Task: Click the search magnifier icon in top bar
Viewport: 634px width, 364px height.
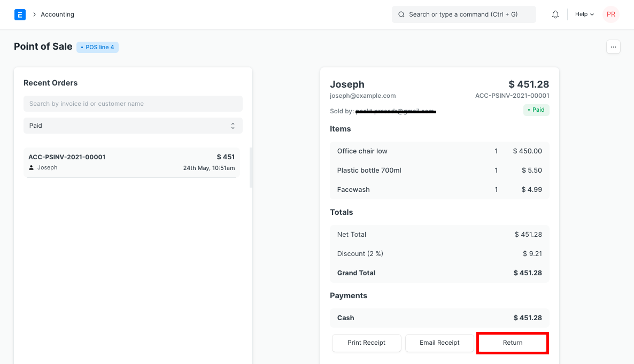Action: pos(401,14)
